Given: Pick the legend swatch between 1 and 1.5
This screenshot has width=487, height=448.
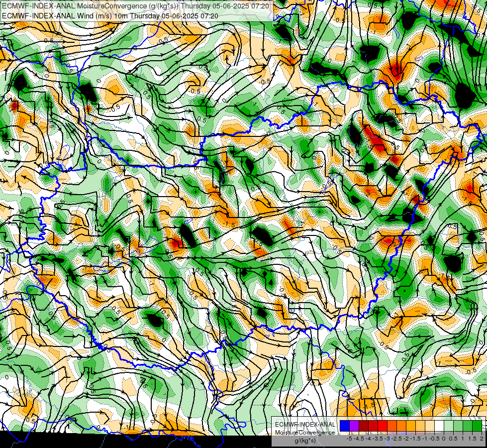Looking at the screenshot, I should coord(468,426).
